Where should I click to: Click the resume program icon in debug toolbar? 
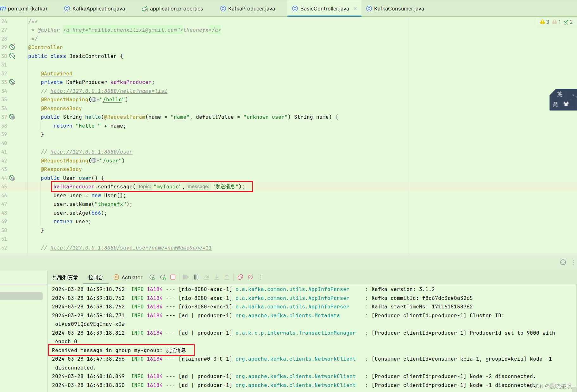pyautogui.click(x=185, y=277)
